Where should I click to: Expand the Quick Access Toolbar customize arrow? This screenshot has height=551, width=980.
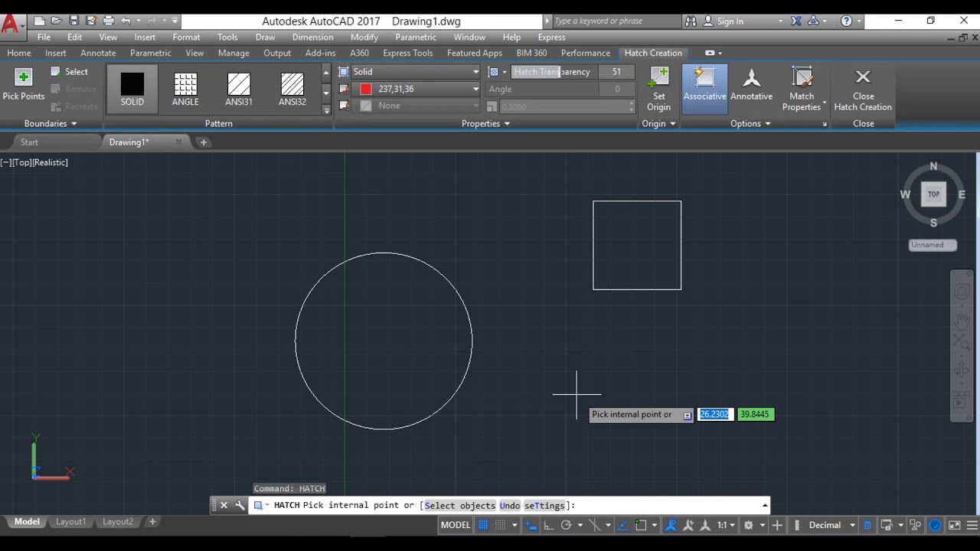coord(175,21)
